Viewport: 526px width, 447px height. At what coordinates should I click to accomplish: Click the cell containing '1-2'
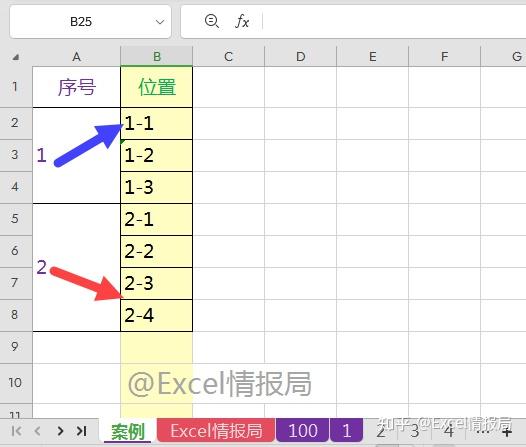[157, 155]
